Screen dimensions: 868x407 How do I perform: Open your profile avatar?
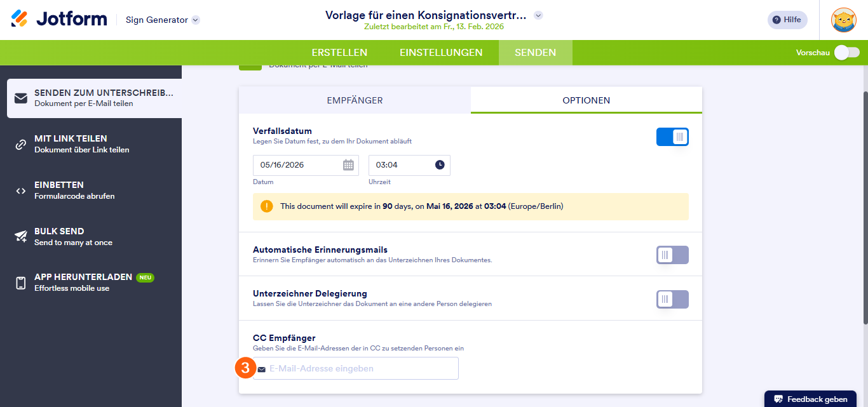click(844, 20)
